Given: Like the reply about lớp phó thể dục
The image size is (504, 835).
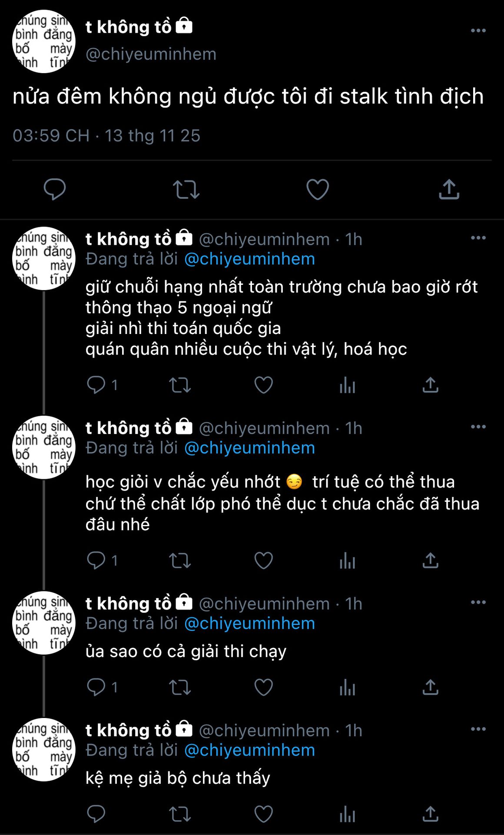Looking at the screenshot, I should coord(263,560).
